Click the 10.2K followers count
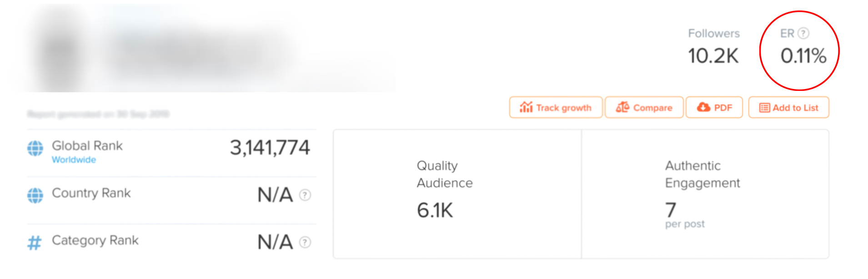This screenshot has height=279, width=868. coord(713,56)
